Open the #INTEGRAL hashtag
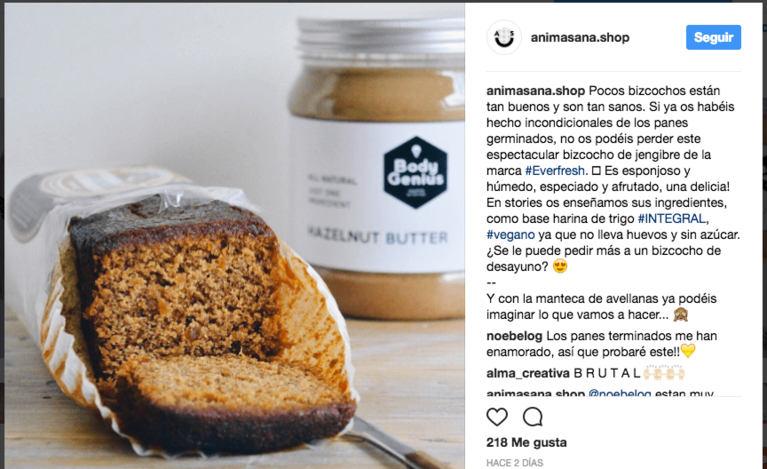The height and width of the screenshot is (469, 767). [x=672, y=219]
